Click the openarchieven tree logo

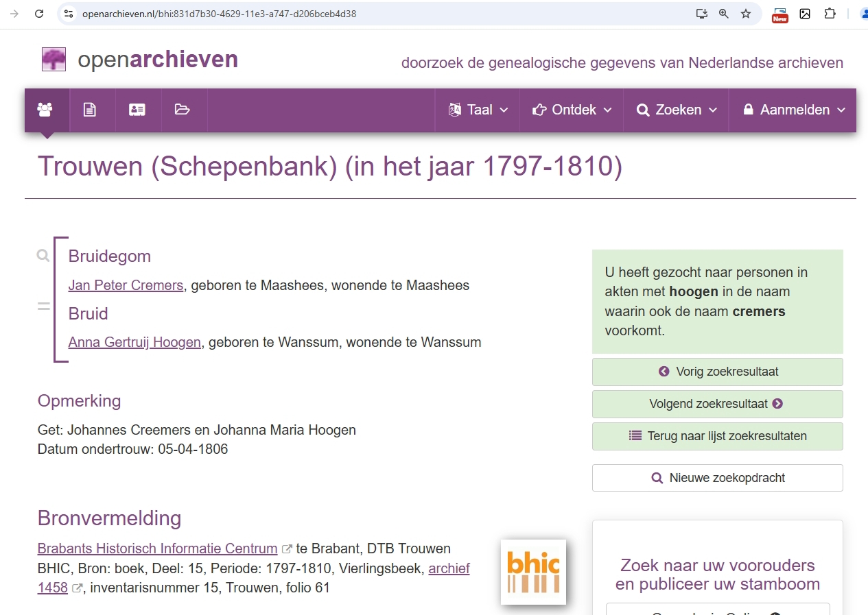[54, 60]
